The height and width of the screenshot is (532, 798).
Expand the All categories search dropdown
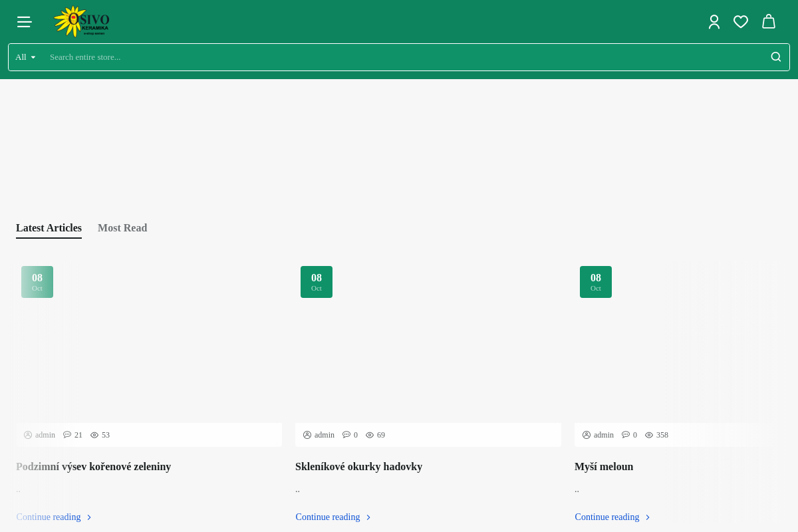[25, 57]
